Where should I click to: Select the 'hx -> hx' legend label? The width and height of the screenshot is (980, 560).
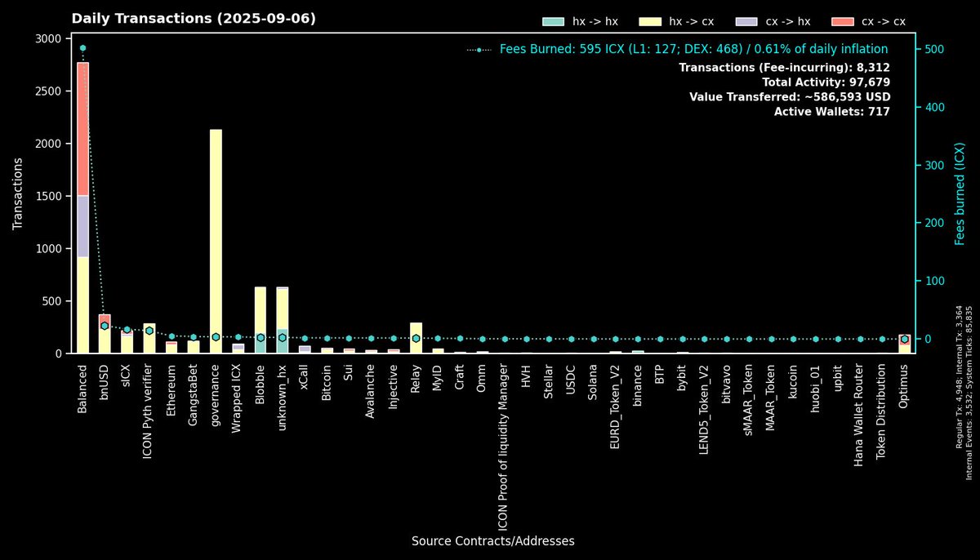pos(595,21)
